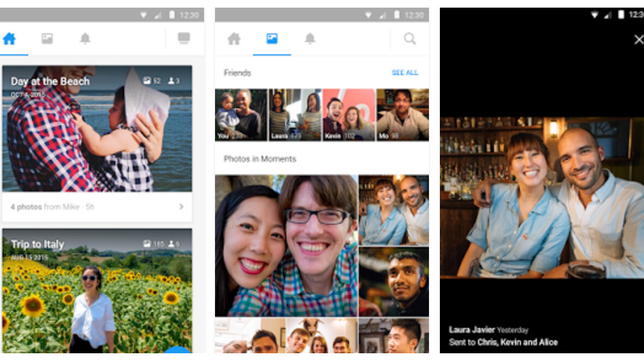Tap the notification bell in second screen
Image resolution: width=644 pixels, height=362 pixels.
pos(310,39)
